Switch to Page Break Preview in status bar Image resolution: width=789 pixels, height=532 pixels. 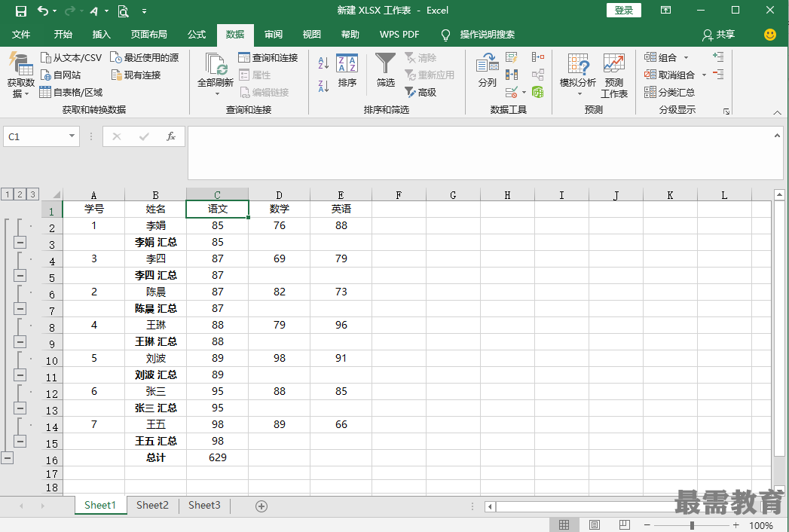tap(625, 525)
